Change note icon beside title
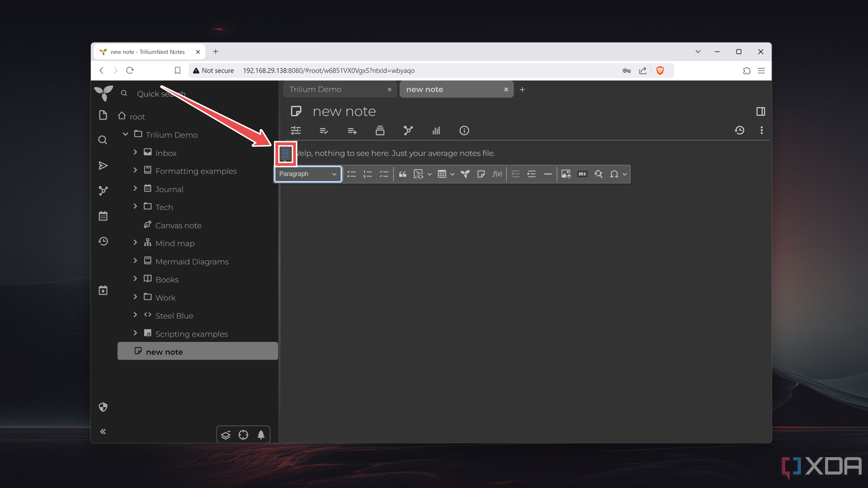 (x=296, y=111)
